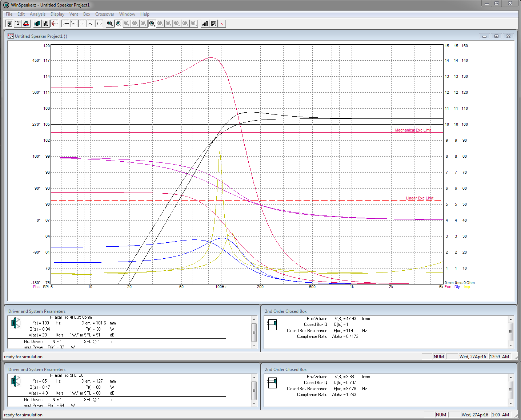This screenshot has width=521, height=420.
Task: Click scrollbar thumb in upper Closed Box panel
Action: [x=510, y=331]
